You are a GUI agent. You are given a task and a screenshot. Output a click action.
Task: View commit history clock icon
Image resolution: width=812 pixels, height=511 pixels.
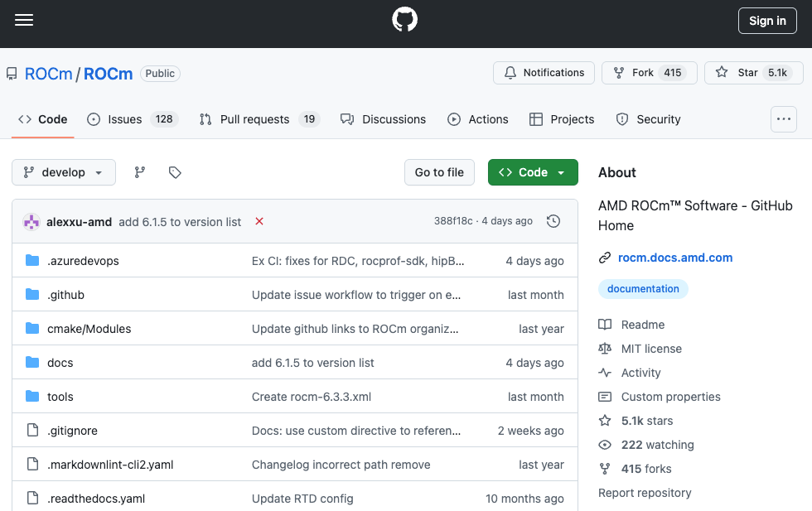tap(553, 221)
